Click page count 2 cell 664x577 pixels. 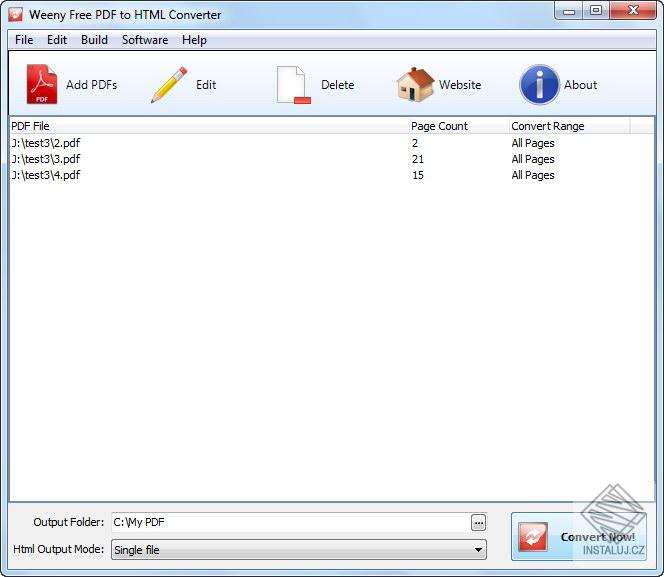(x=415, y=143)
